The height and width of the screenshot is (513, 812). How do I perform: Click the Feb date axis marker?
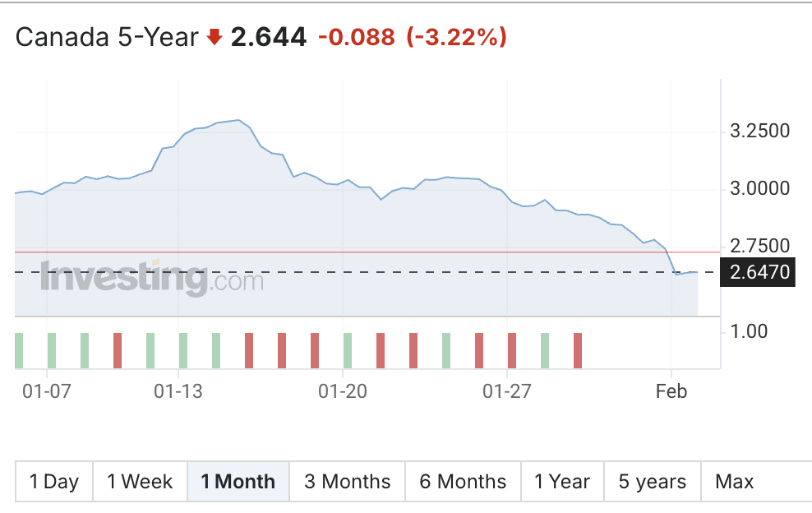tap(671, 391)
